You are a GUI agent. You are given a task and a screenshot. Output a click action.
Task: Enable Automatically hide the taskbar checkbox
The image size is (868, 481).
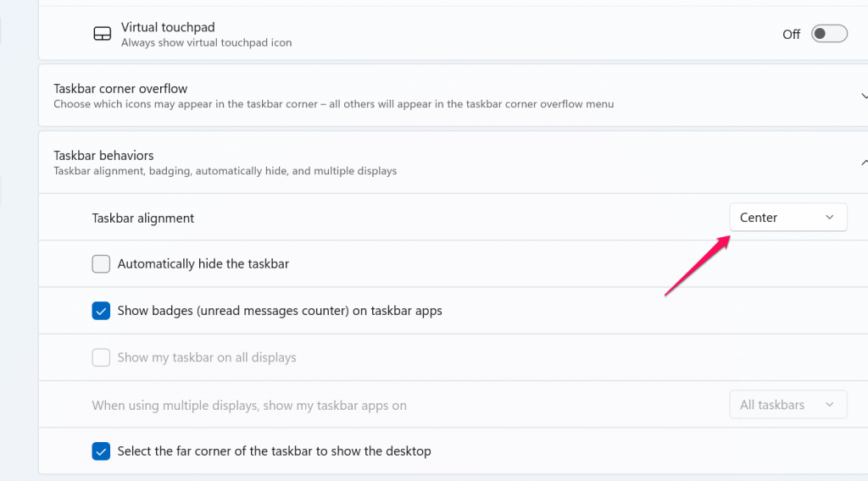pyautogui.click(x=101, y=264)
